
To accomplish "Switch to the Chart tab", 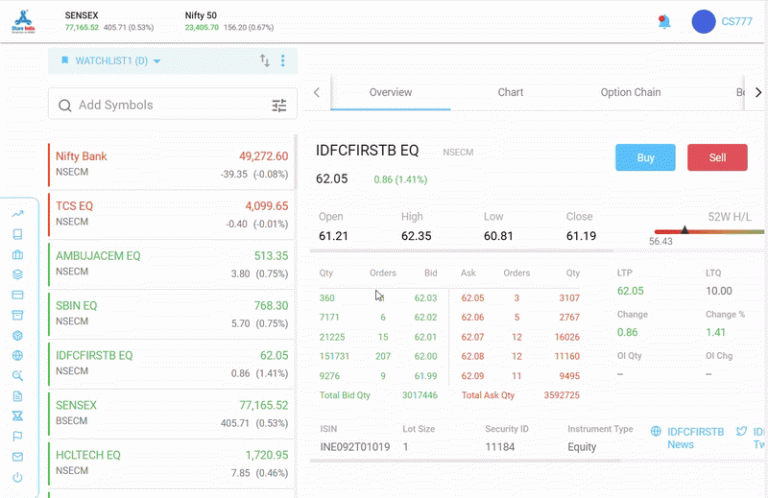I will (x=510, y=92).
